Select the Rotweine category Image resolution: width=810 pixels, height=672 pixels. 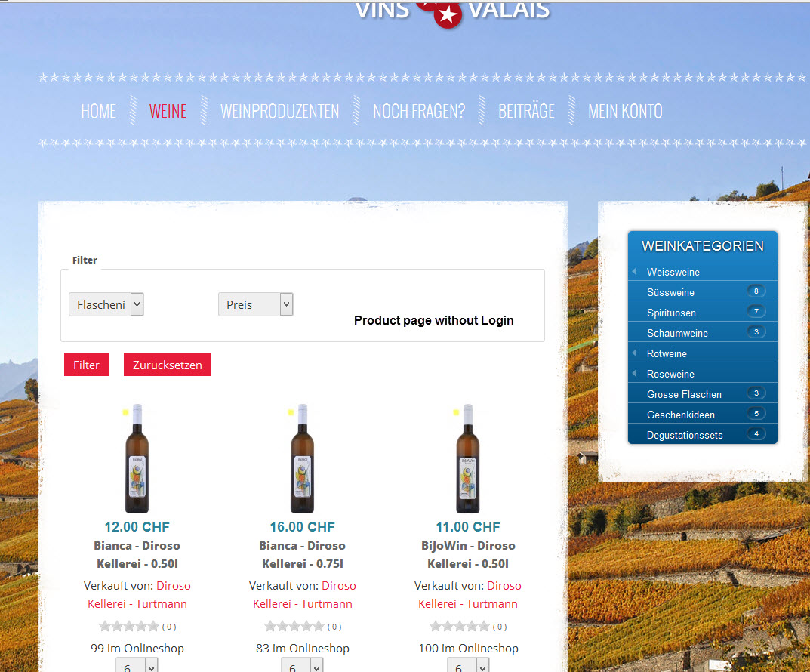pos(667,353)
